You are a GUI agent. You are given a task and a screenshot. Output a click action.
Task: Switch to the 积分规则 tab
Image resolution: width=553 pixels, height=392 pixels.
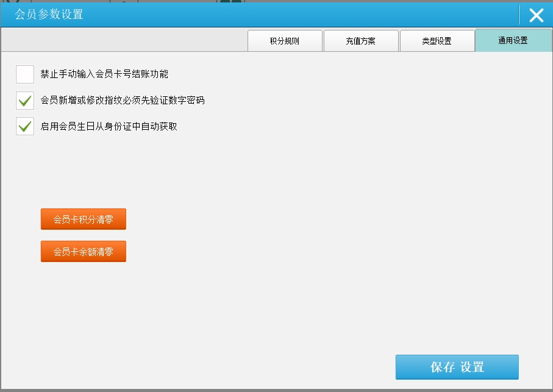285,41
